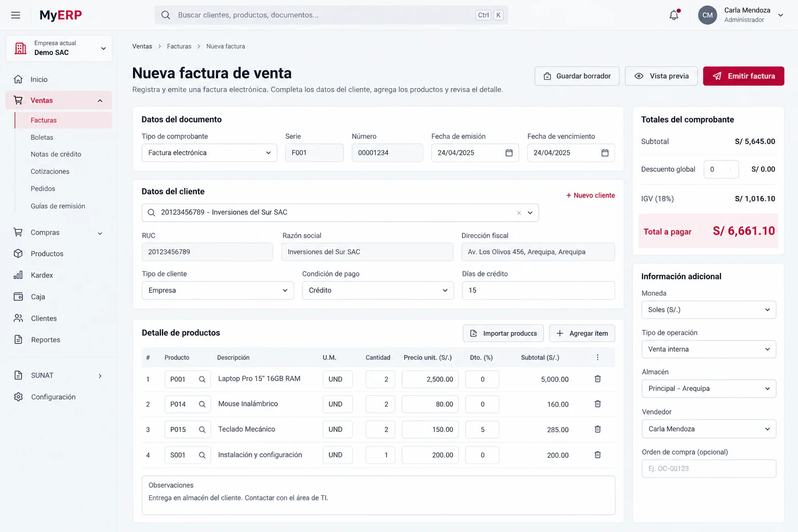Open calendar for Fecha de vencimiento
Viewport: 798px width, 532px height.
click(x=605, y=153)
